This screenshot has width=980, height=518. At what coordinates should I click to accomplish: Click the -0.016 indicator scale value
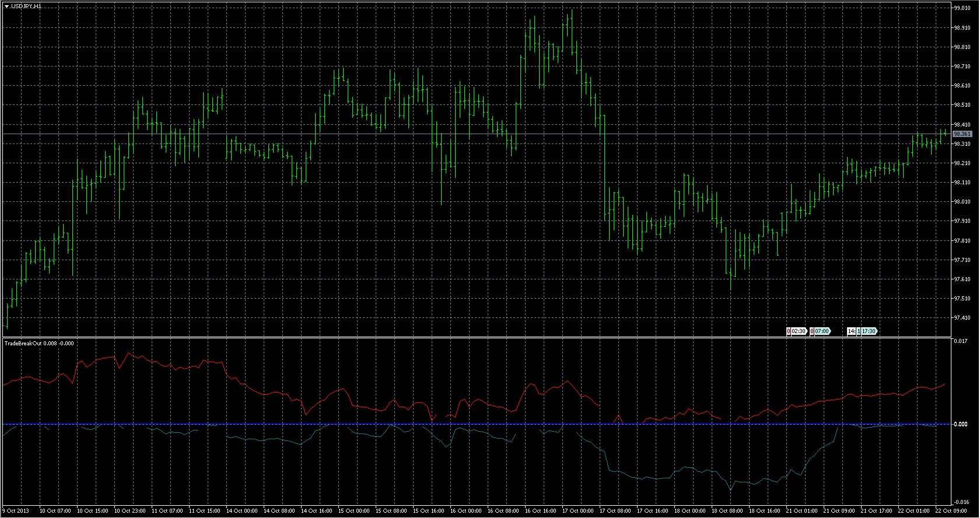click(961, 502)
